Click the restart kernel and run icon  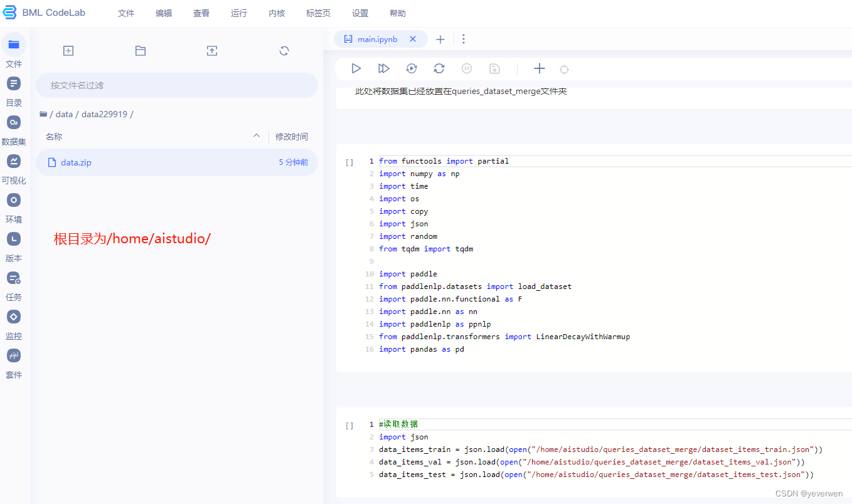click(412, 68)
